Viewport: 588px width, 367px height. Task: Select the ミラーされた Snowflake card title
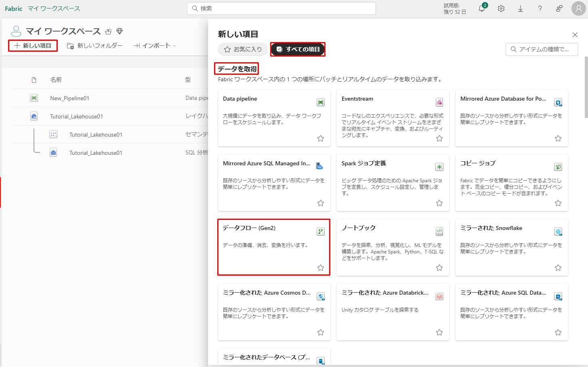(x=491, y=228)
